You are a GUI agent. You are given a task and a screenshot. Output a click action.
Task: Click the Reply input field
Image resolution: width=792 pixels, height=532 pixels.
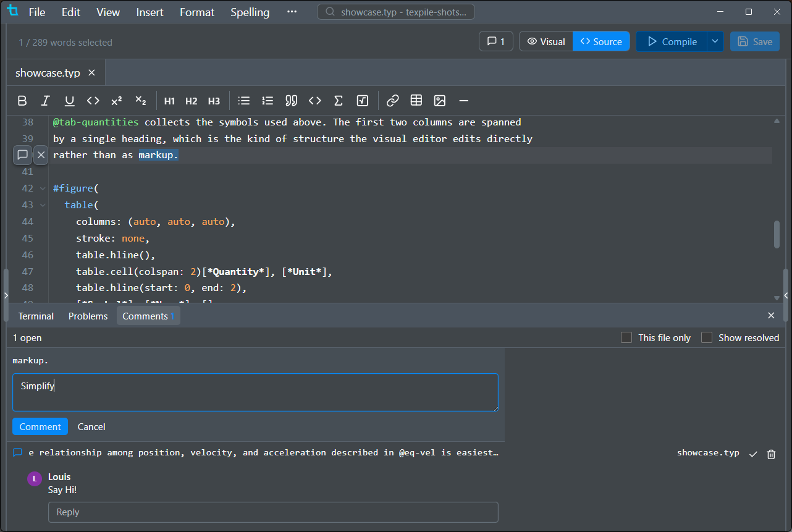pos(273,512)
